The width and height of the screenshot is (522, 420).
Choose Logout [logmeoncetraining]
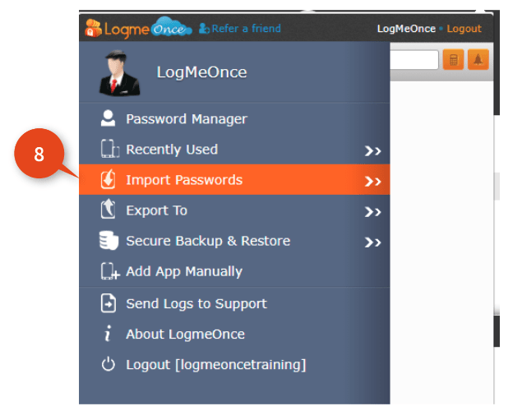(234, 365)
